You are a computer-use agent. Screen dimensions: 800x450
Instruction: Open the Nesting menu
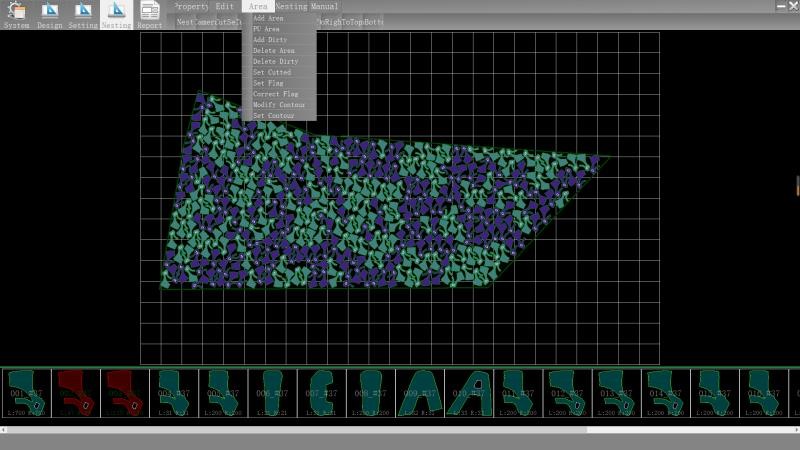(x=291, y=6)
